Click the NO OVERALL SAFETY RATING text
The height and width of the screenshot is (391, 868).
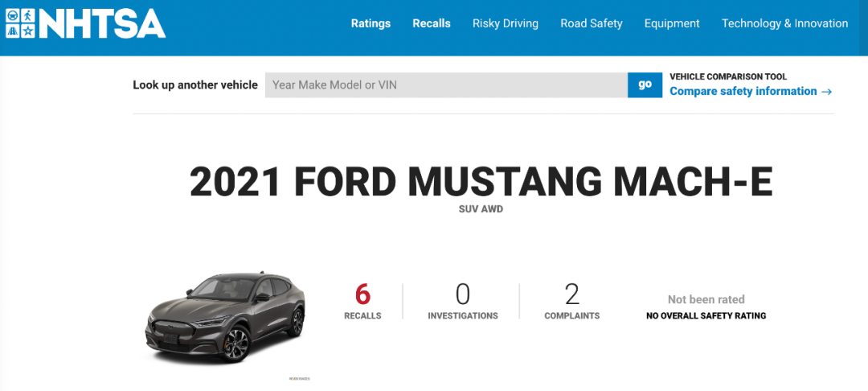coord(706,316)
